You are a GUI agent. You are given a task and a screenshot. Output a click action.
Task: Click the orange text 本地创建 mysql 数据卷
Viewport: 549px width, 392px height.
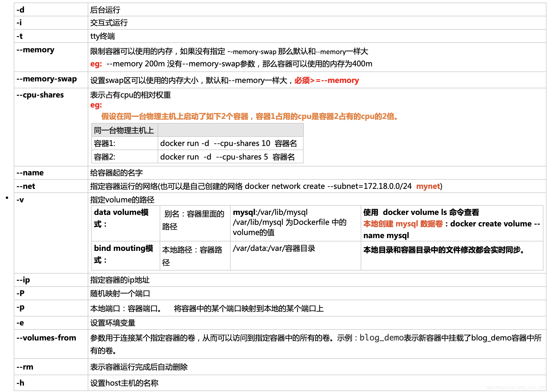[x=403, y=224]
